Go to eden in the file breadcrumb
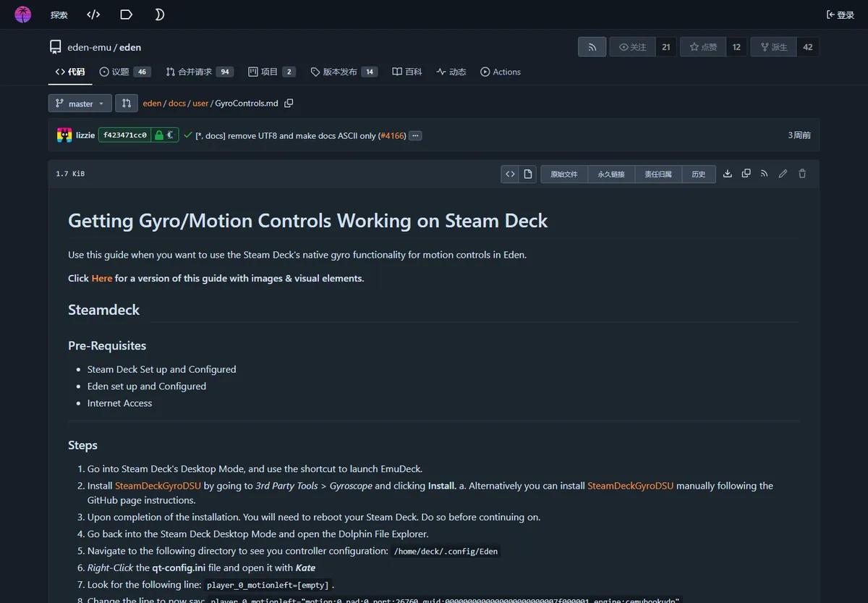Image resolution: width=868 pixels, height=603 pixels. [152, 104]
